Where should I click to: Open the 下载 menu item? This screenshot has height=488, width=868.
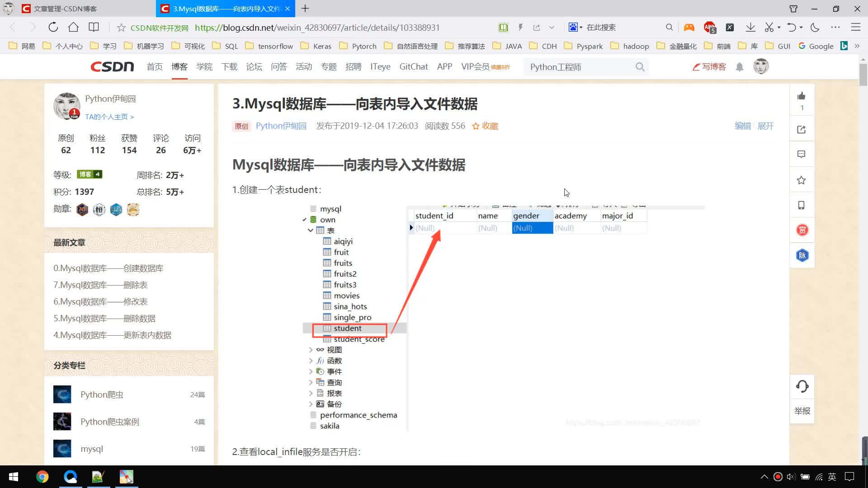pyautogui.click(x=229, y=67)
